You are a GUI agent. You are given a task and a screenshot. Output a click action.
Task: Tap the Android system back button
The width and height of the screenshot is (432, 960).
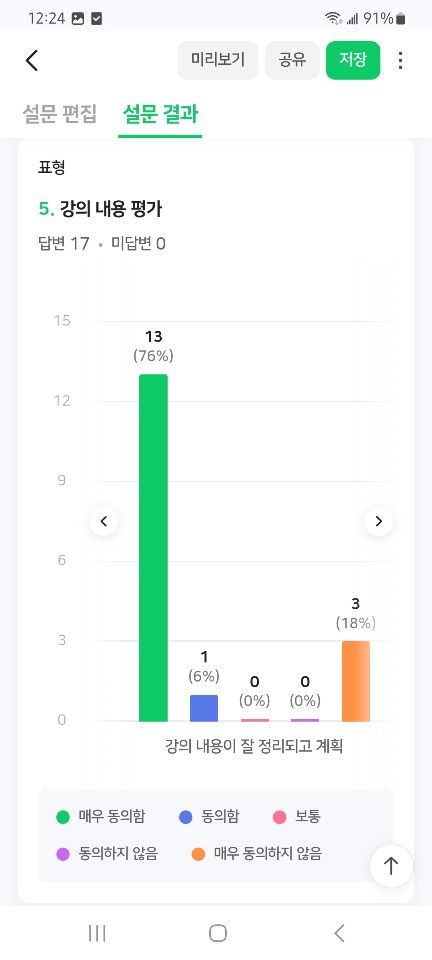[x=340, y=933]
